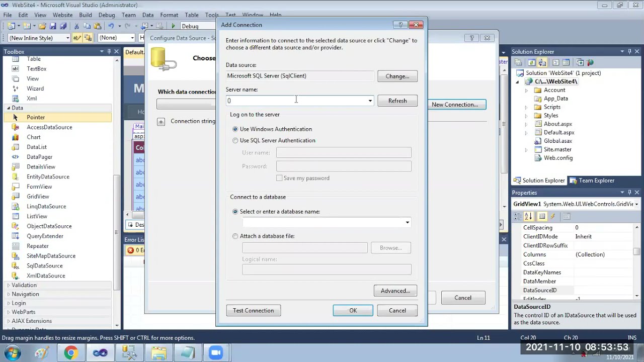Select the SqlDataSource toolbox item
The width and height of the screenshot is (644, 362).
point(44,265)
